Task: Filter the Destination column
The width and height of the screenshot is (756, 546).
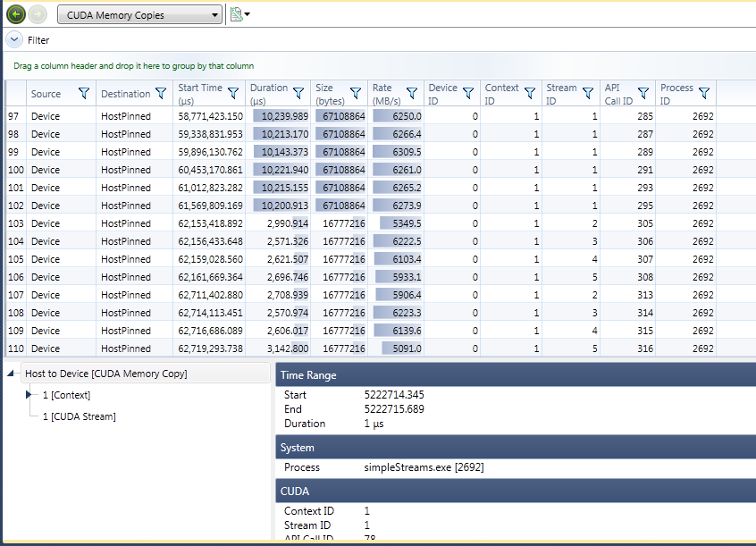Action: point(161,94)
